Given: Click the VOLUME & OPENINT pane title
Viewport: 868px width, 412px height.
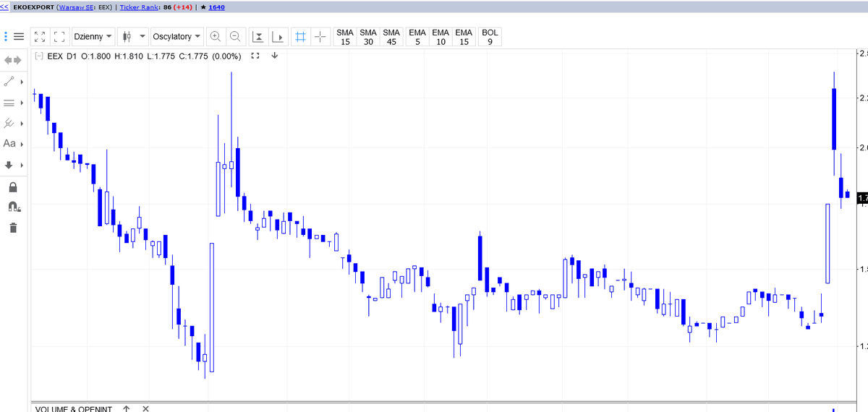Looking at the screenshot, I should (x=74, y=409).
